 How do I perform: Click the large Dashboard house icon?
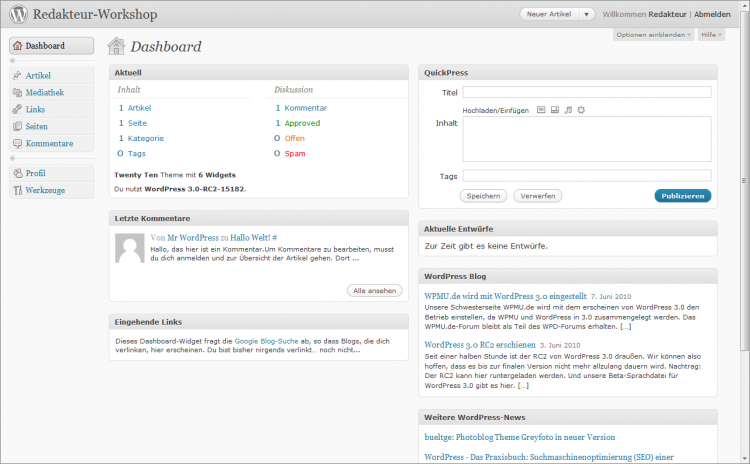point(116,46)
